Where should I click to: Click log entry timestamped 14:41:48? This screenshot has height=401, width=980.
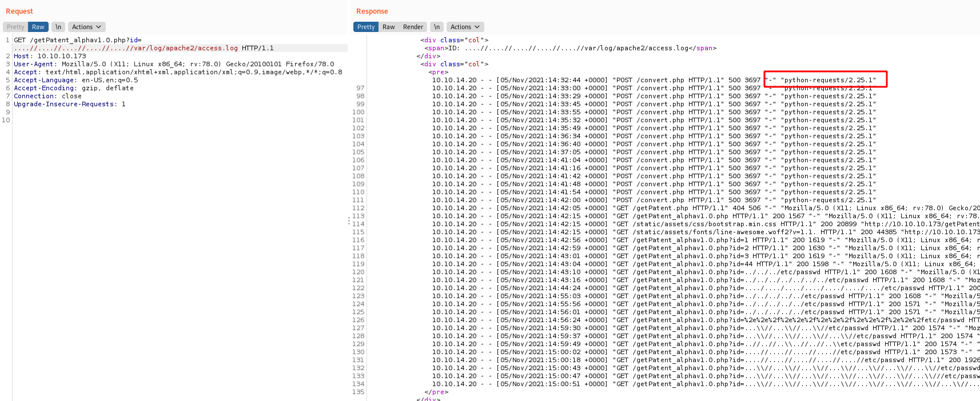(654, 184)
